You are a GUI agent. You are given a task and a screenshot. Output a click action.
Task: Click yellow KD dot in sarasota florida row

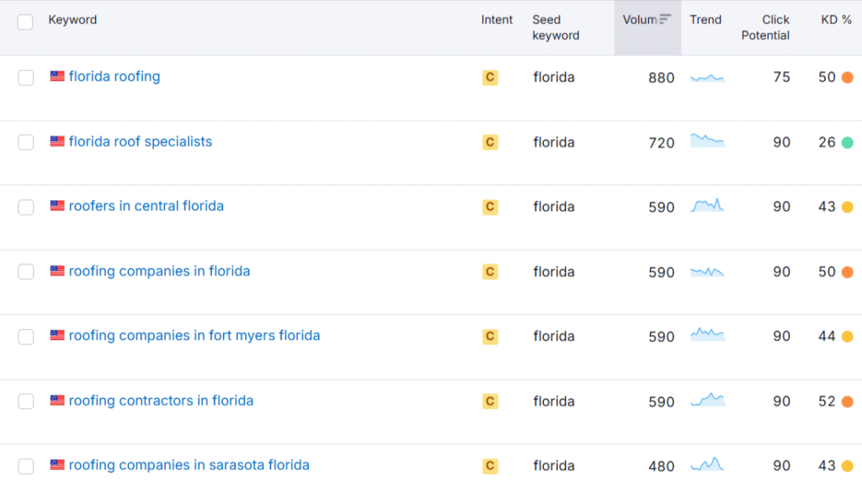[x=848, y=466]
